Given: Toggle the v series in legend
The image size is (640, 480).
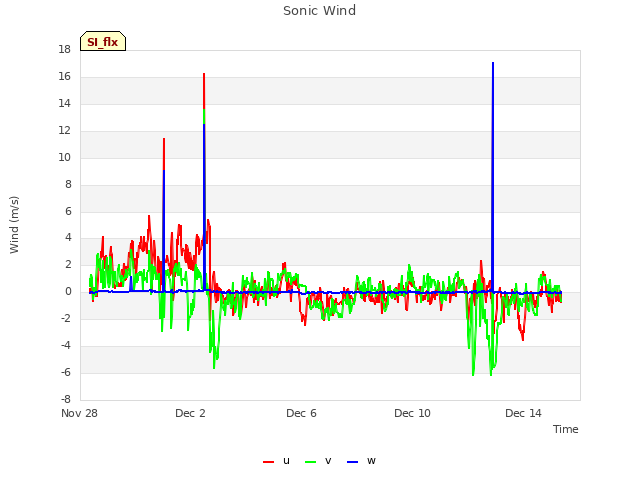Looking at the screenshot, I should (x=318, y=461).
